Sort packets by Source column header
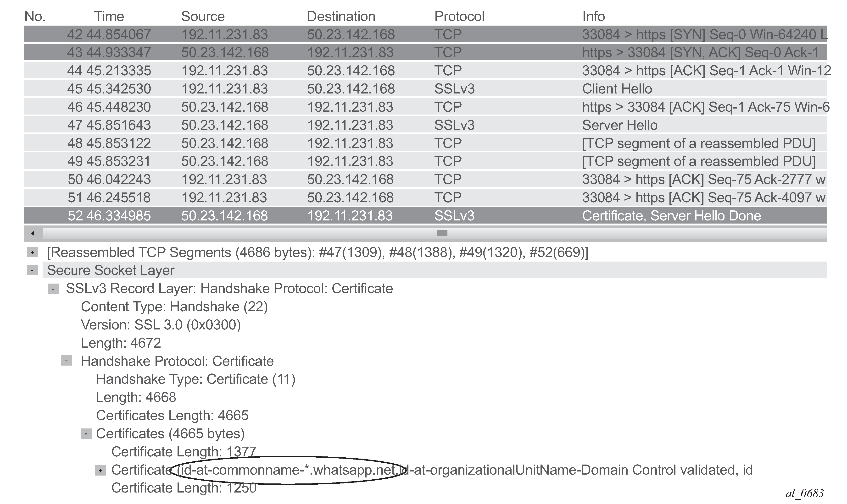Screen dimensions: 847x504 203,16
